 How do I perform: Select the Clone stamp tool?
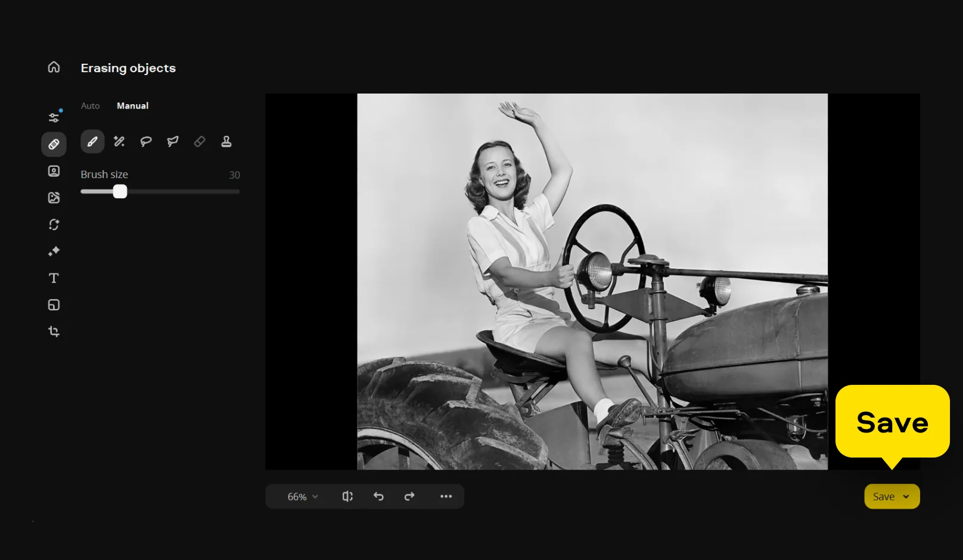tap(226, 142)
